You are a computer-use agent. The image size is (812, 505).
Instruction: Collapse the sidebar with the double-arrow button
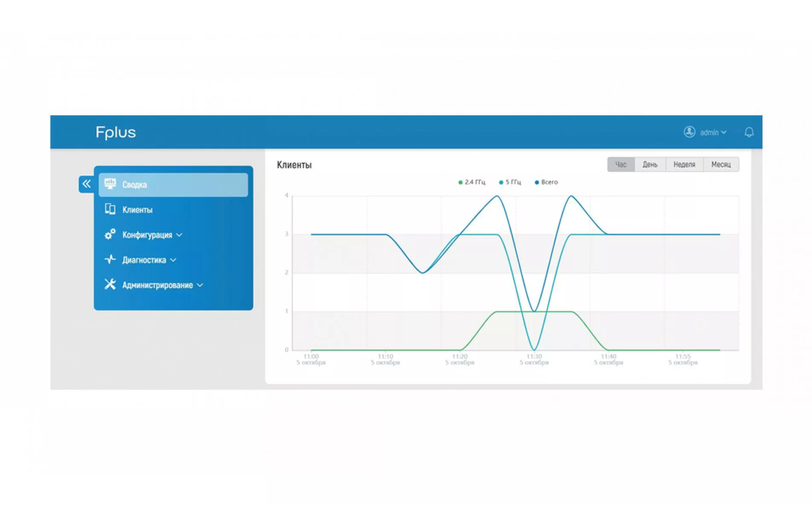pos(87,184)
